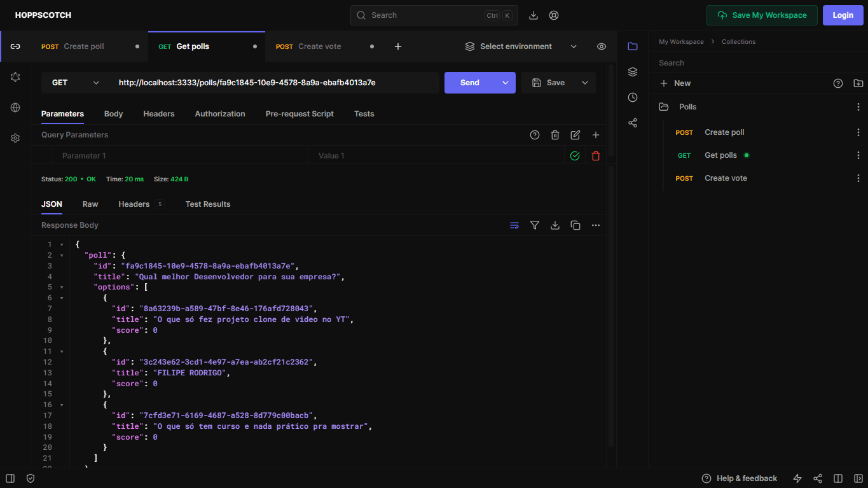868x488 pixels.
Task: Open the Realtime client globe icon
Action: coord(15,107)
